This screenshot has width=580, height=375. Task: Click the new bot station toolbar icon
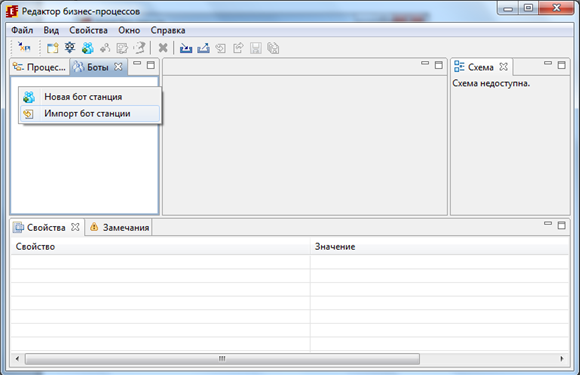(x=88, y=48)
